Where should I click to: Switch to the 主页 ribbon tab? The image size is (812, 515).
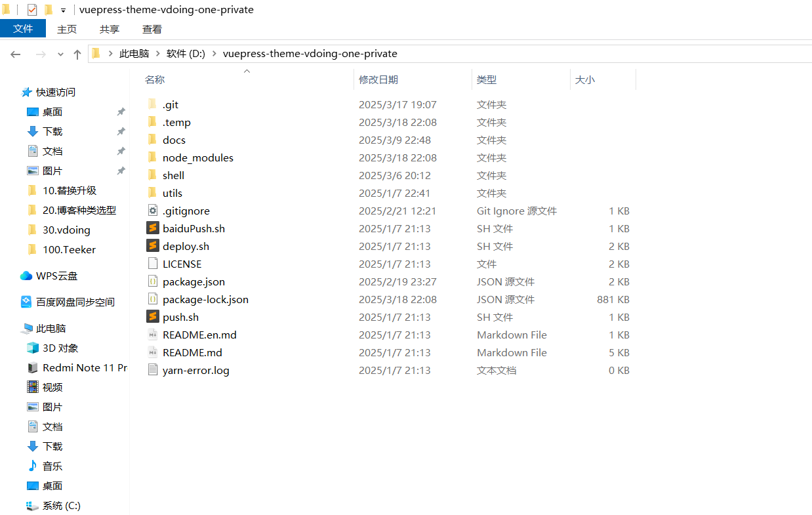tap(67, 29)
